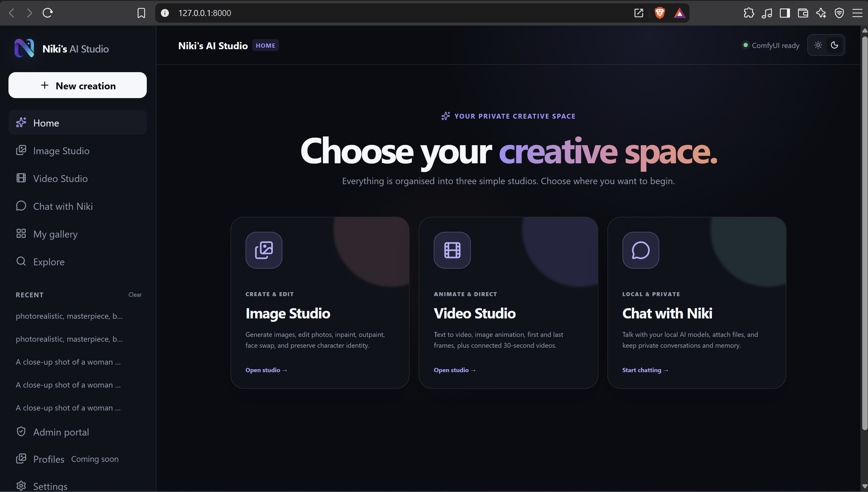Open Image Studio from sidebar
The width and height of the screenshot is (868, 492).
77,150
